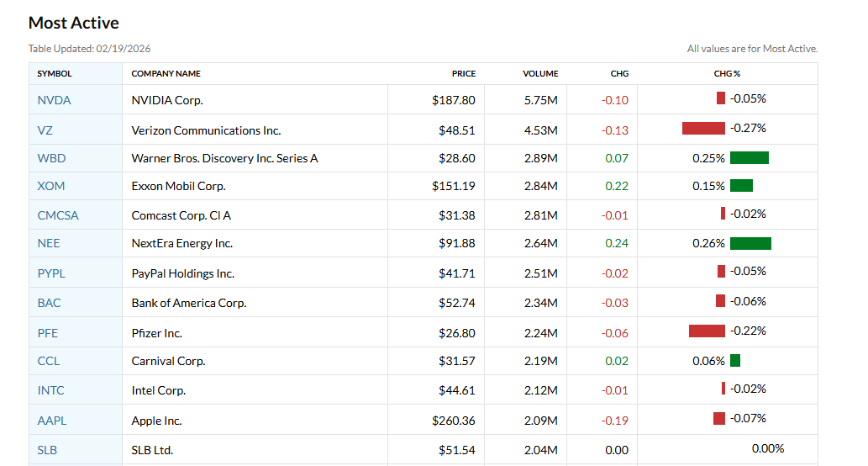Select the AAPL ticker link
Image resolution: width=868 pixels, height=466 pixels.
51,421
